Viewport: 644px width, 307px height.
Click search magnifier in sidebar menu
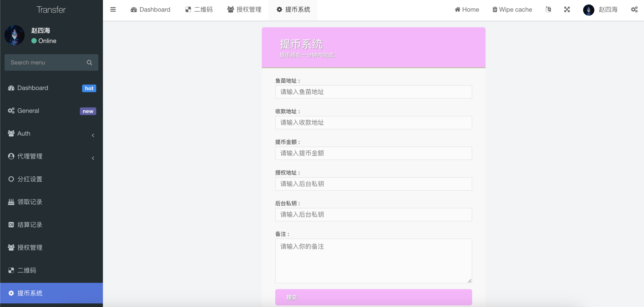click(89, 62)
